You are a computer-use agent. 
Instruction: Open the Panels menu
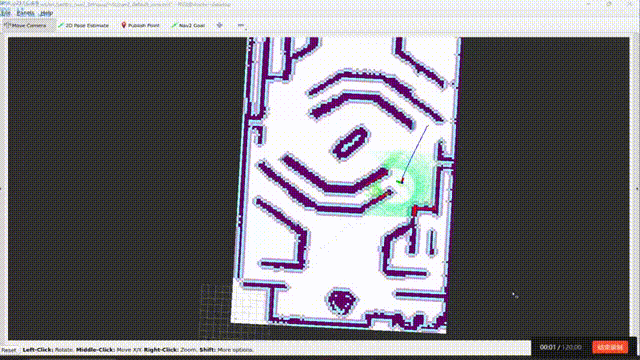[x=25, y=13]
